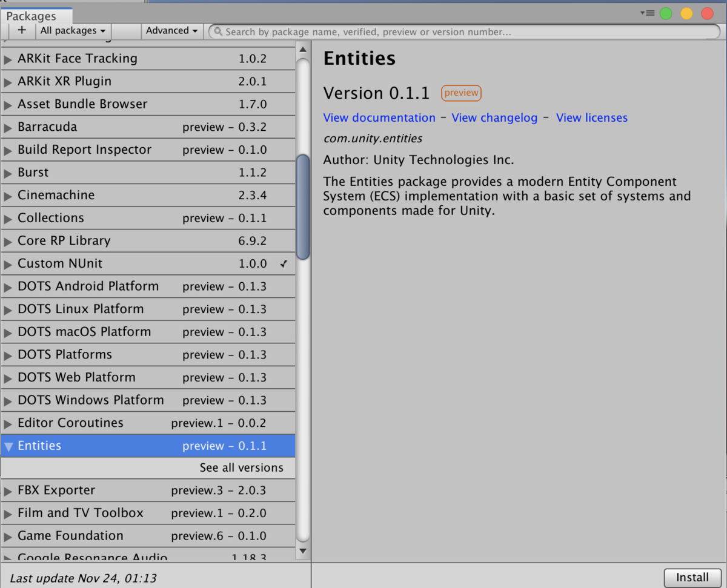This screenshot has height=588, width=727.
Task: Expand ARKit Face Tracking package
Action: (x=8, y=59)
